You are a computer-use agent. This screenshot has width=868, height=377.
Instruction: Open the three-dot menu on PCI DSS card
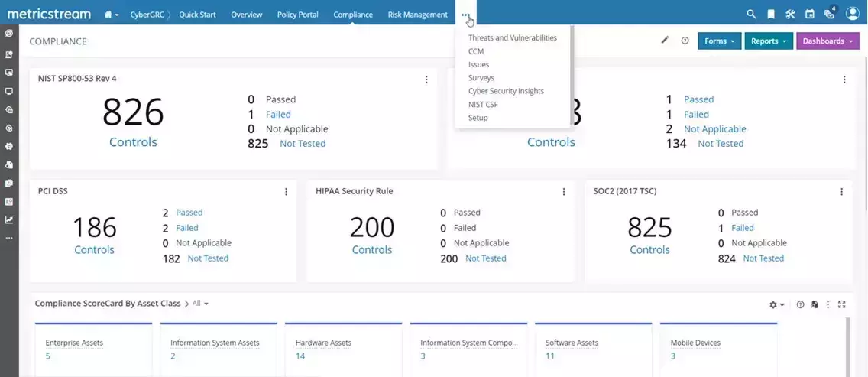pyautogui.click(x=287, y=192)
